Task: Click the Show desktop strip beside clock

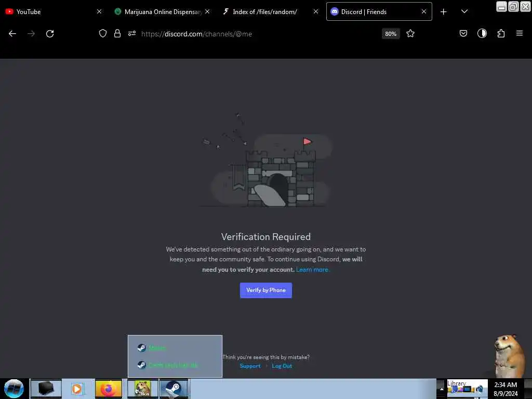Action: click(x=528, y=389)
